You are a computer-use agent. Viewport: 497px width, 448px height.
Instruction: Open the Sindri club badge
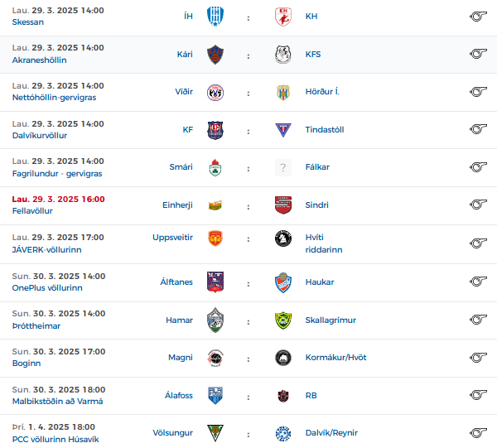283,205
